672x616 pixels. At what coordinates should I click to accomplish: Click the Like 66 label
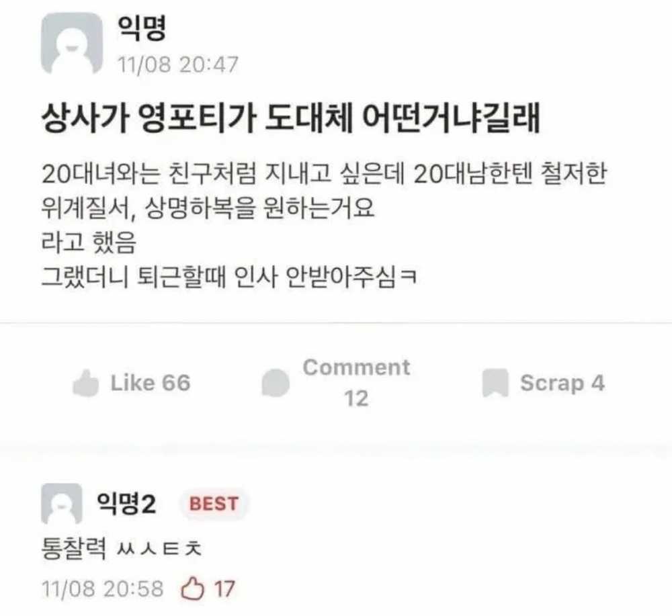[x=151, y=383]
